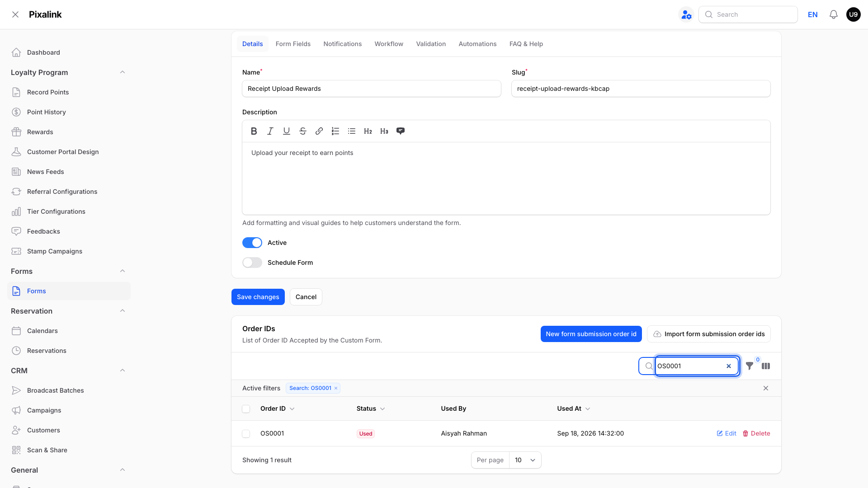The height and width of the screenshot is (488, 868).
Task: Open Referral Configurations
Action: (x=69, y=192)
